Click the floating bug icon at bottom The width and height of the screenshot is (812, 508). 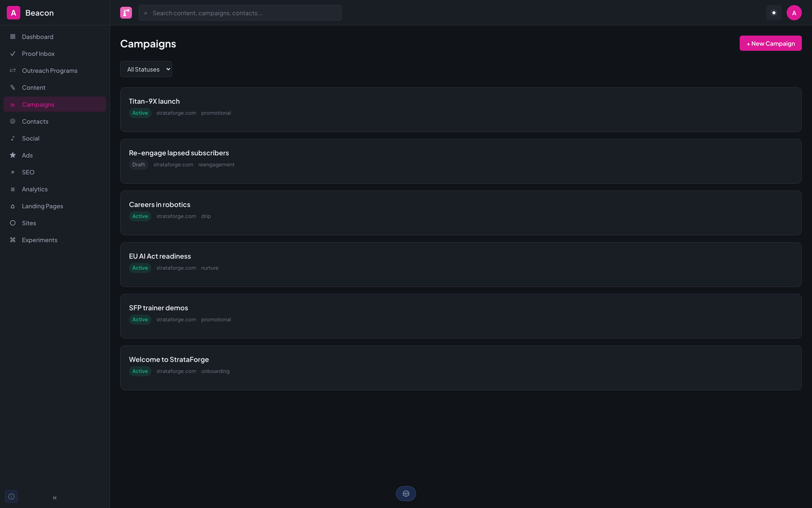pos(406,494)
